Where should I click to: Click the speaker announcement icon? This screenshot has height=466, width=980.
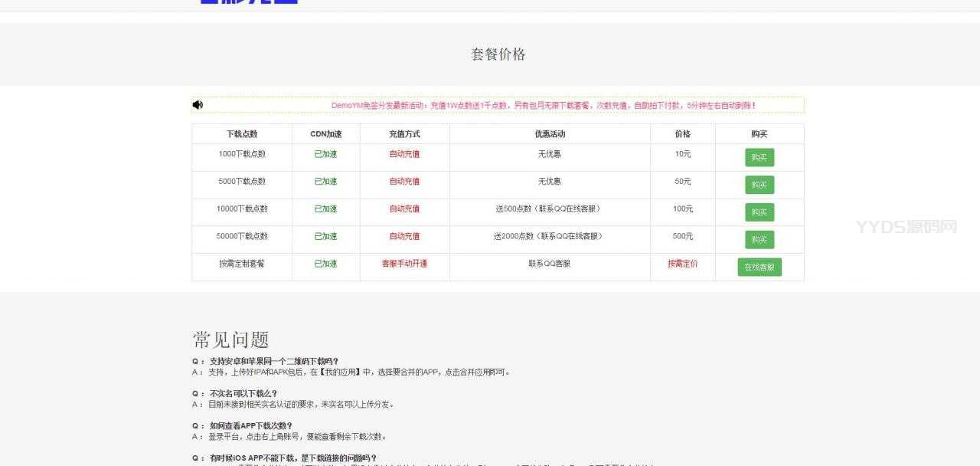tap(198, 105)
